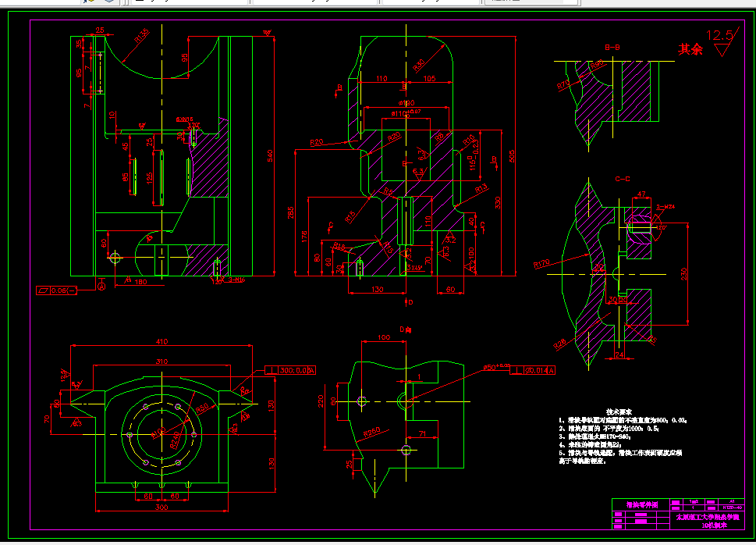Select the 310 width dimension text
This screenshot has height=545, width=756.
pos(161,361)
